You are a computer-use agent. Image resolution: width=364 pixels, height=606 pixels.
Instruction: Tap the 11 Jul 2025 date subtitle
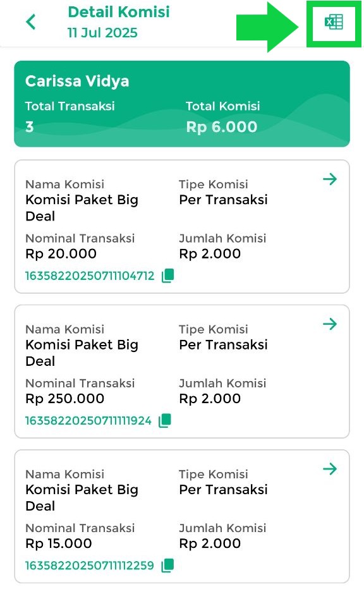tap(102, 33)
